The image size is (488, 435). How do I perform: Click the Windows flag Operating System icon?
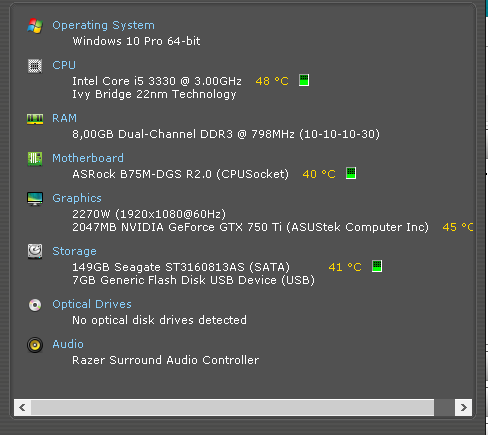tap(35, 26)
